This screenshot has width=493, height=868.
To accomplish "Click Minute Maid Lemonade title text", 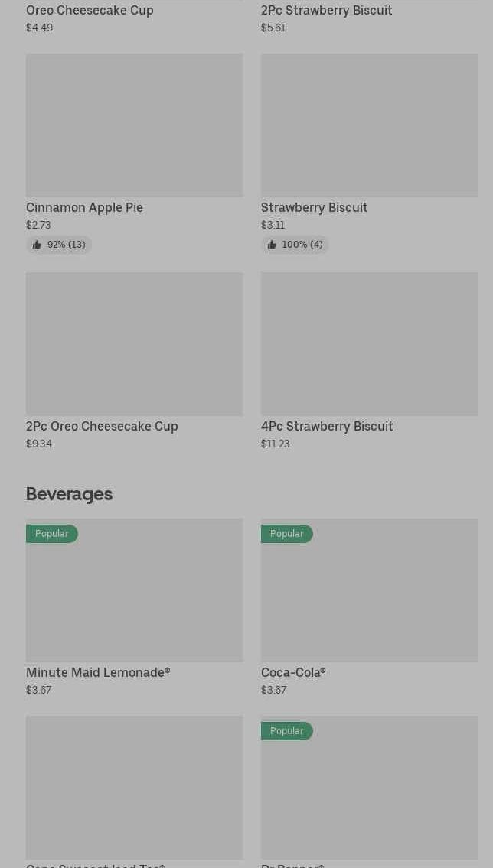I will [x=98, y=672].
